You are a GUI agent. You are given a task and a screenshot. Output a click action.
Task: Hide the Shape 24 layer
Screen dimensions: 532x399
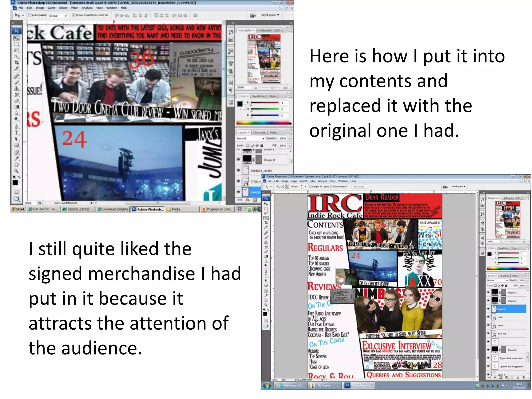point(488,292)
